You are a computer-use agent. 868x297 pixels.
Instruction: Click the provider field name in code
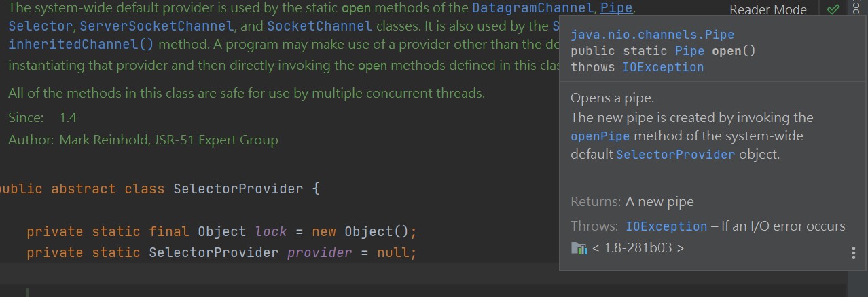[x=320, y=253]
